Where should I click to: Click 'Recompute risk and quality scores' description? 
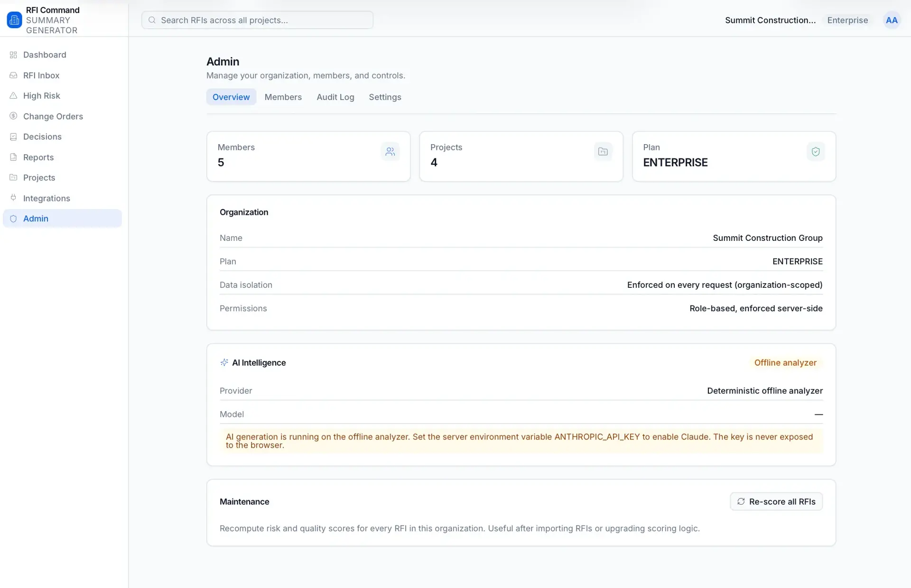click(x=459, y=528)
